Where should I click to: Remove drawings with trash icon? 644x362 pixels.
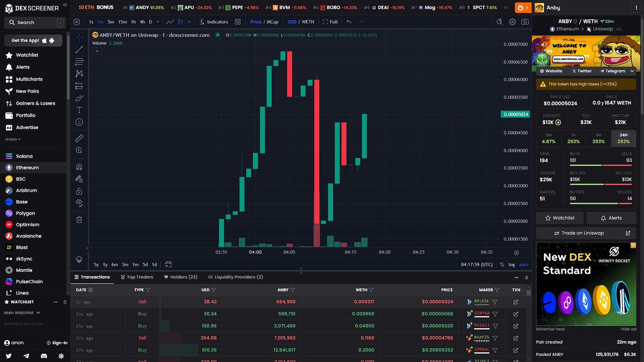(79, 219)
